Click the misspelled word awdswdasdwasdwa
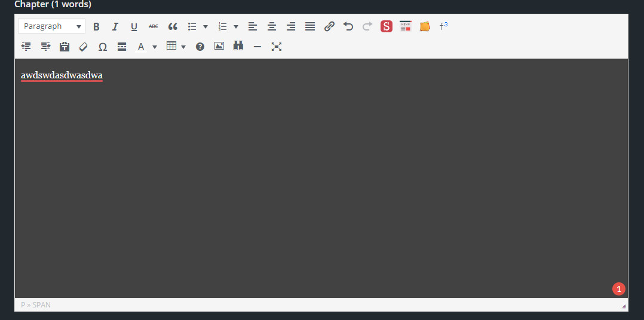Image resolution: width=644 pixels, height=320 pixels. point(62,75)
